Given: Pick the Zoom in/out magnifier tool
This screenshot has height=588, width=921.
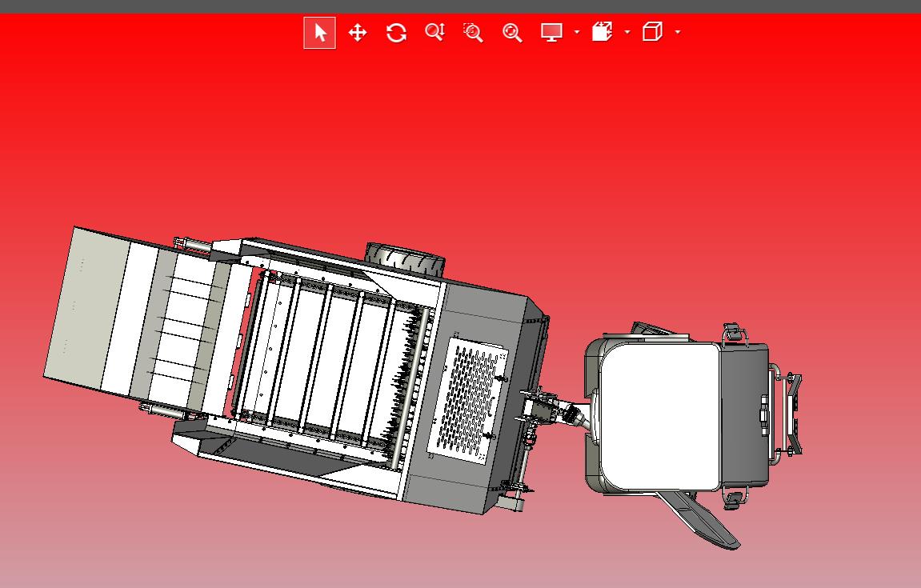Looking at the screenshot, I should (434, 32).
